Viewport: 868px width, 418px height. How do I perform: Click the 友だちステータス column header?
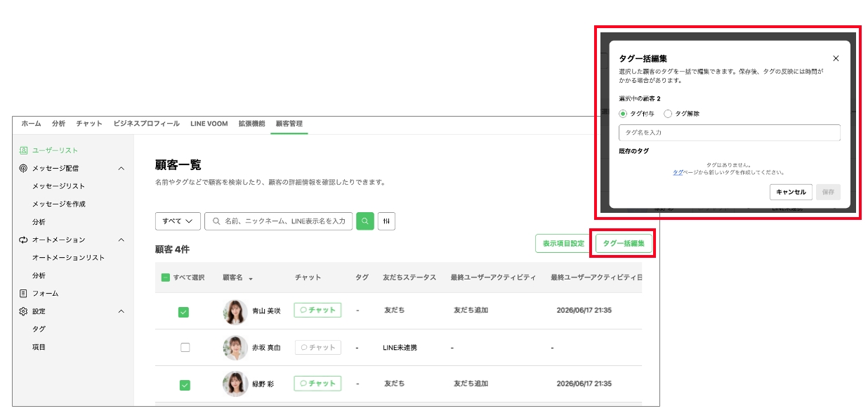(409, 277)
